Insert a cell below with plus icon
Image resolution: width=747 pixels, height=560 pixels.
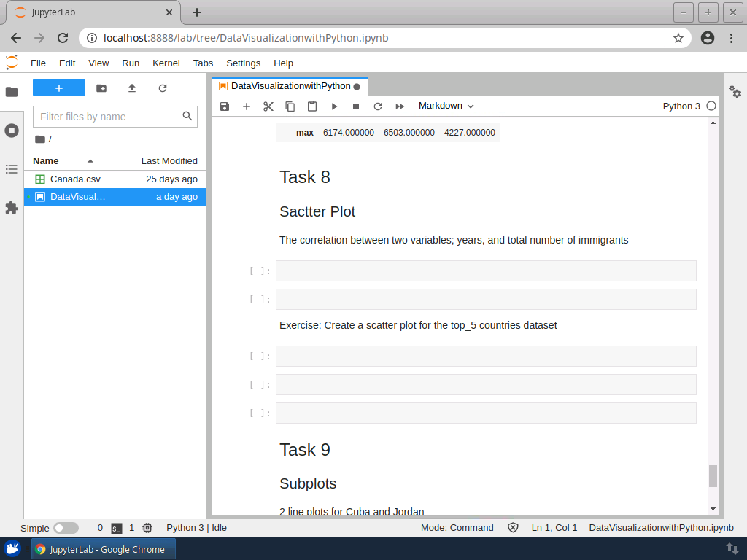point(247,106)
